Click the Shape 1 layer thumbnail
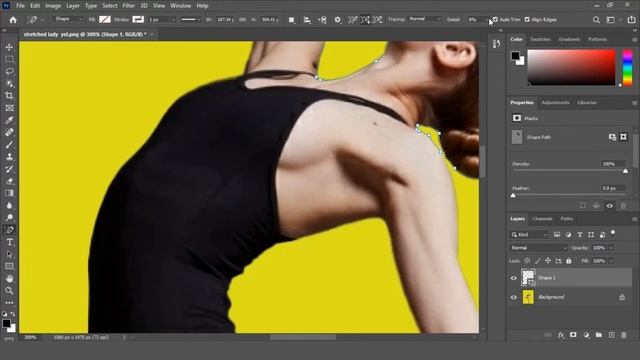 coord(528,278)
